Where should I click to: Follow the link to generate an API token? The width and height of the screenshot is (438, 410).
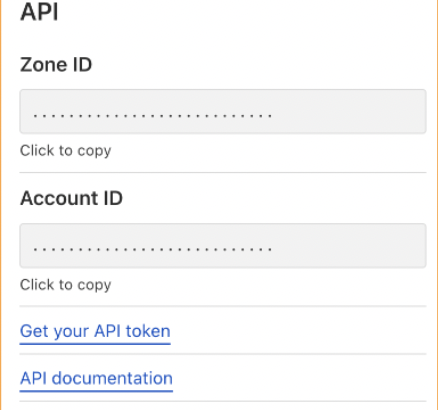pyautogui.click(x=95, y=331)
